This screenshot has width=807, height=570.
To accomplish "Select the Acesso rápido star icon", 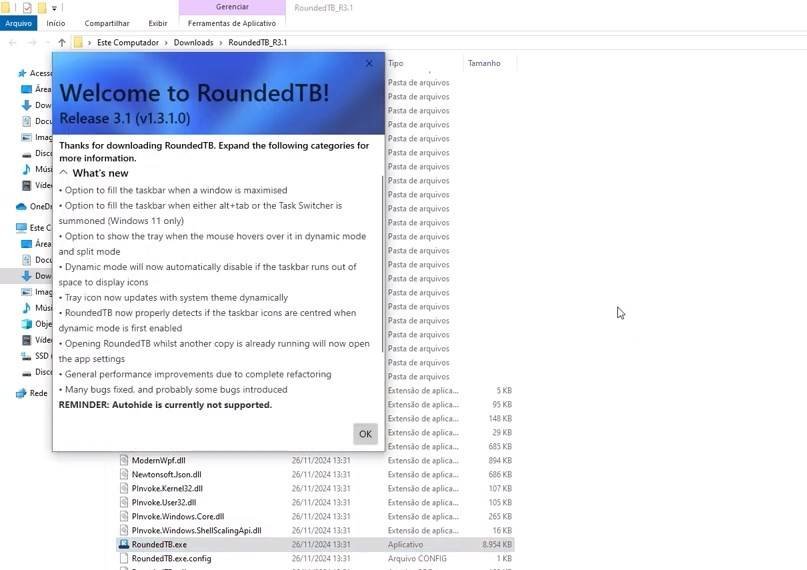I will tap(22, 73).
